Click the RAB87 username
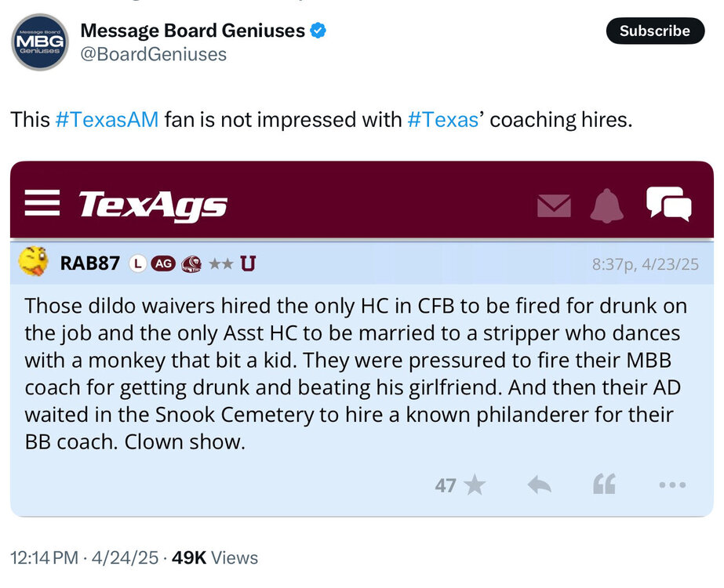724x588 pixels. click(x=89, y=263)
